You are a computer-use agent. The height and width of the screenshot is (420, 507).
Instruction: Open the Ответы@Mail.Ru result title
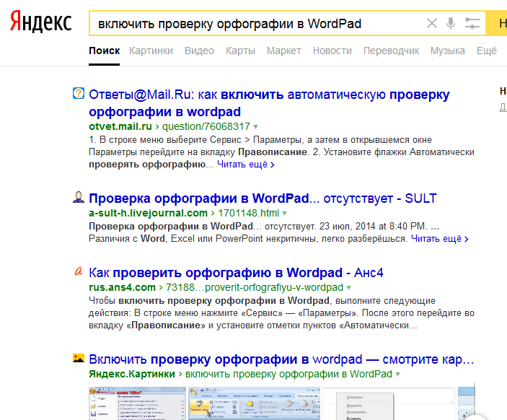click(x=269, y=103)
